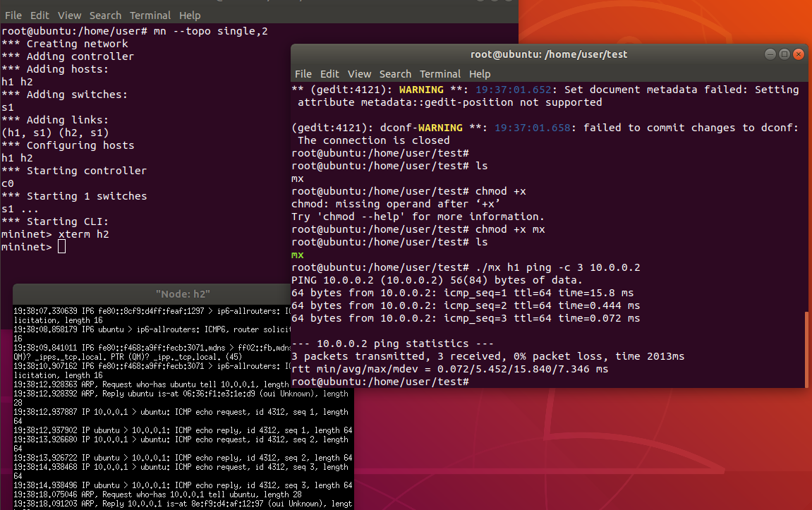Click 'ARP, Request who-has ubuntu tell 10.0.0.1' line
The height and width of the screenshot is (510, 812).
[151, 384]
